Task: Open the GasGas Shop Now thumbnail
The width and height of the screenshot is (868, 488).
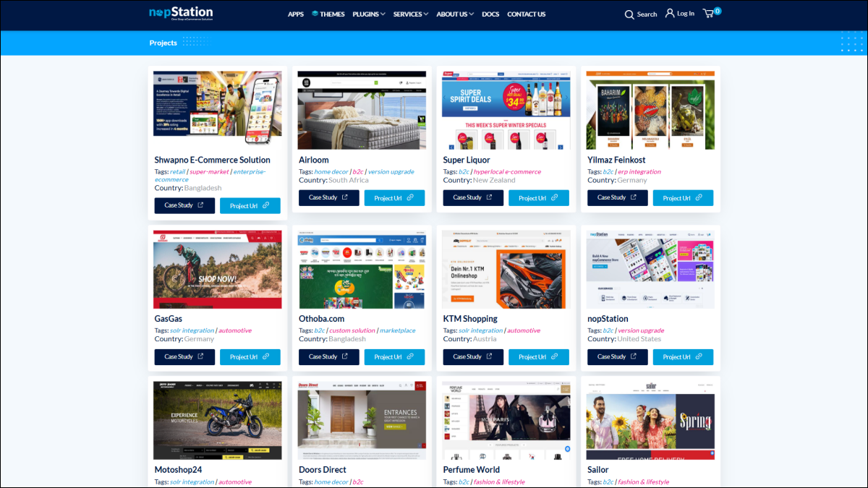Action: point(218,270)
